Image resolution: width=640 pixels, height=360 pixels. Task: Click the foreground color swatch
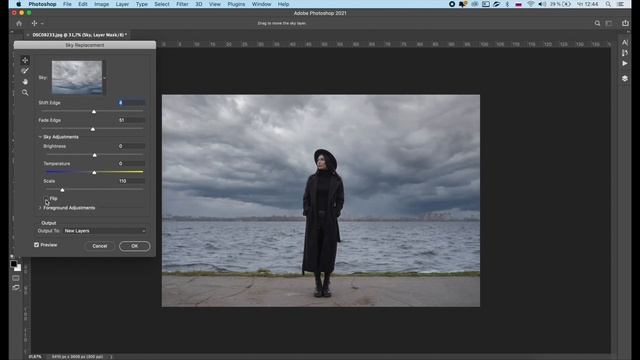13,264
